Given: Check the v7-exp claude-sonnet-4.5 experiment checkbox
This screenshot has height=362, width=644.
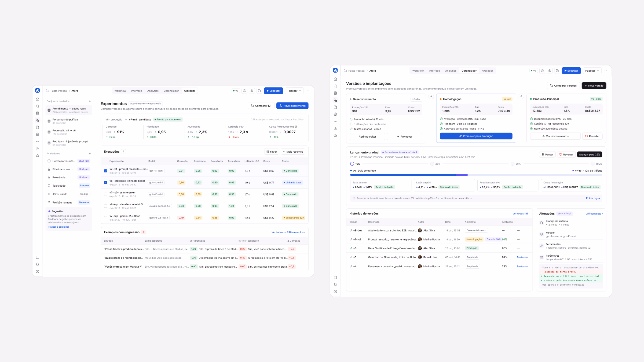Looking at the screenshot, I should coord(105,206).
